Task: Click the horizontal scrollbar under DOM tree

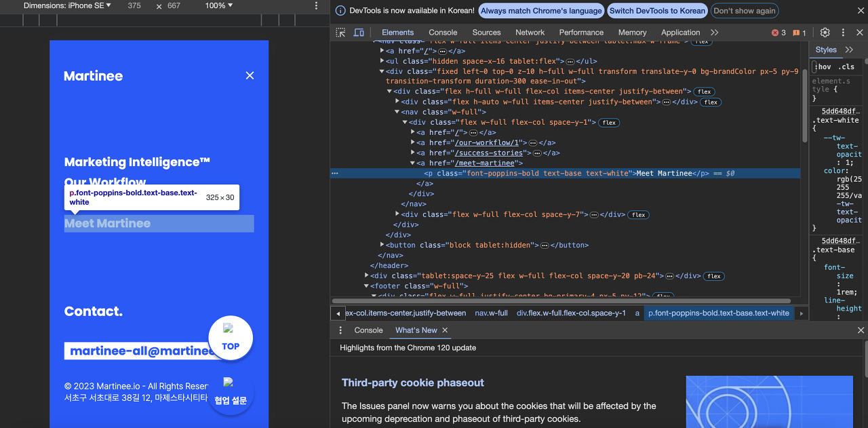Action: click(561, 300)
